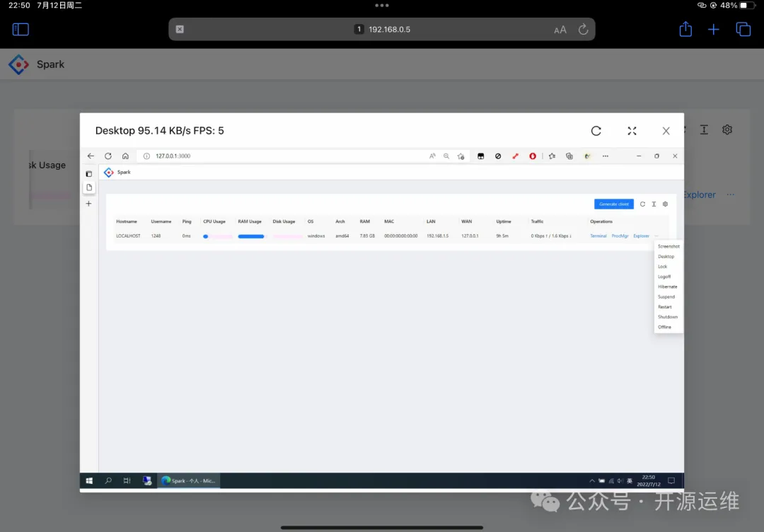Screen dimensions: 764x532
Task: Click the blue Generate client button
Action: [x=613, y=204]
